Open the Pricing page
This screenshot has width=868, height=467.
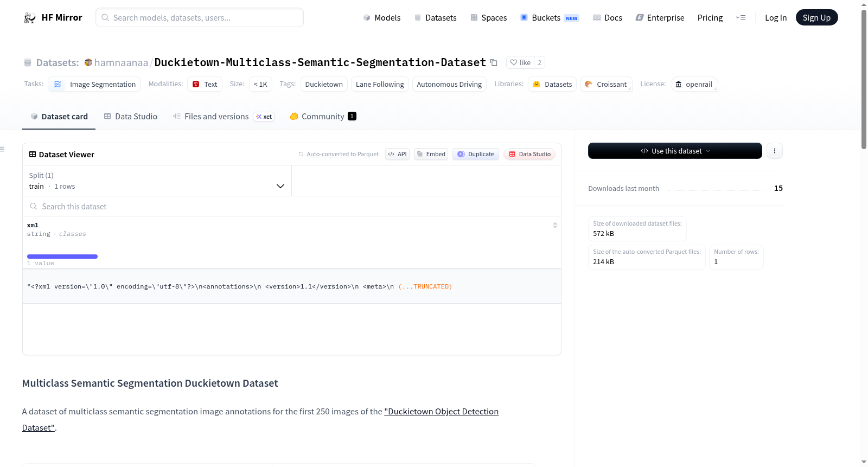point(710,18)
